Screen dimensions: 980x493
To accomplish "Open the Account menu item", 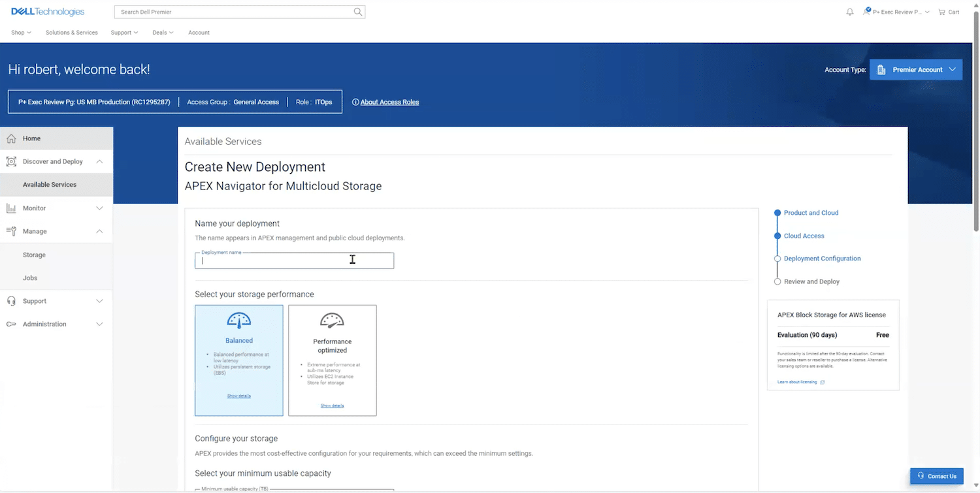I will pyautogui.click(x=199, y=33).
